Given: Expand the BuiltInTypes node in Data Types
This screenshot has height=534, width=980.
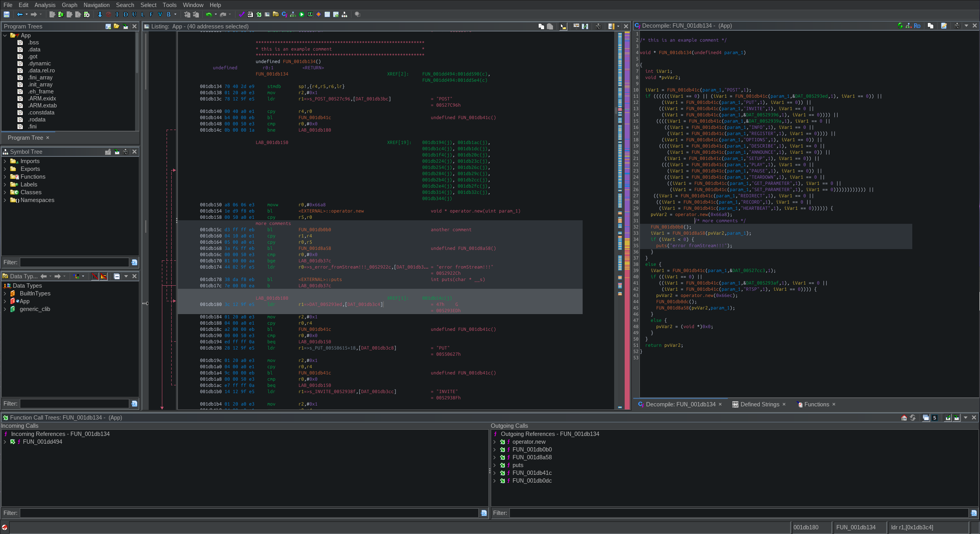Looking at the screenshot, I should pyautogui.click(x=5, y=293).
